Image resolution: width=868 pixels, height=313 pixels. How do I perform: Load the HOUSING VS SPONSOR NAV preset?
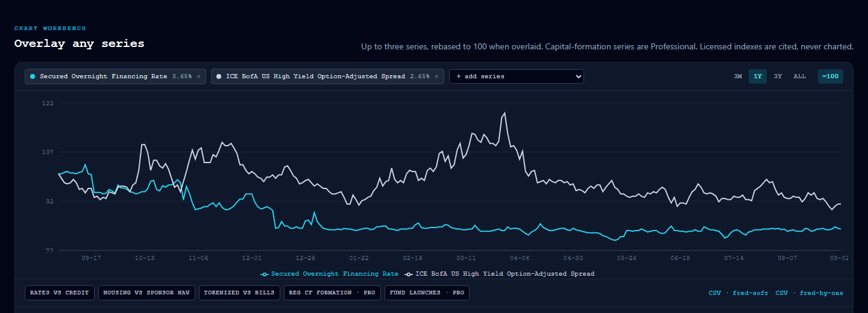pyautogui.click(x=146, y=293)
